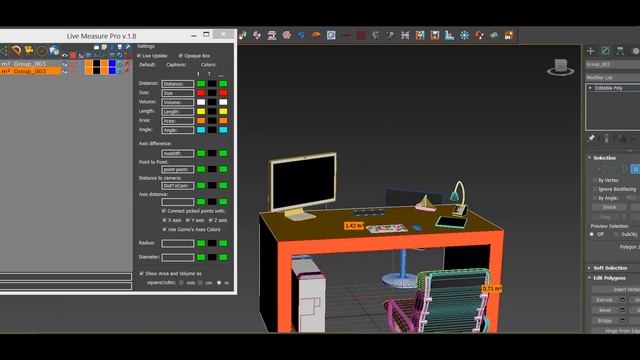Toggle Show Area and Volume as checkbox
The height and width of the screenshot is (360, 640).
(x=142, y=273)
